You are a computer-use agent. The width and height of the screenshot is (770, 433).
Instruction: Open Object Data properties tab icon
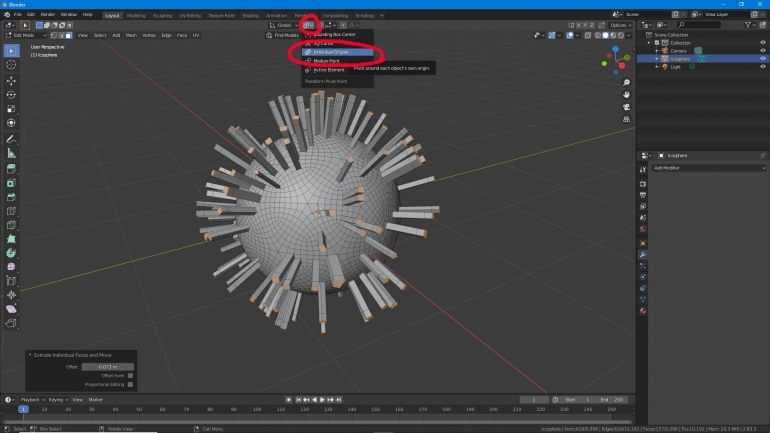pos(643,299)
